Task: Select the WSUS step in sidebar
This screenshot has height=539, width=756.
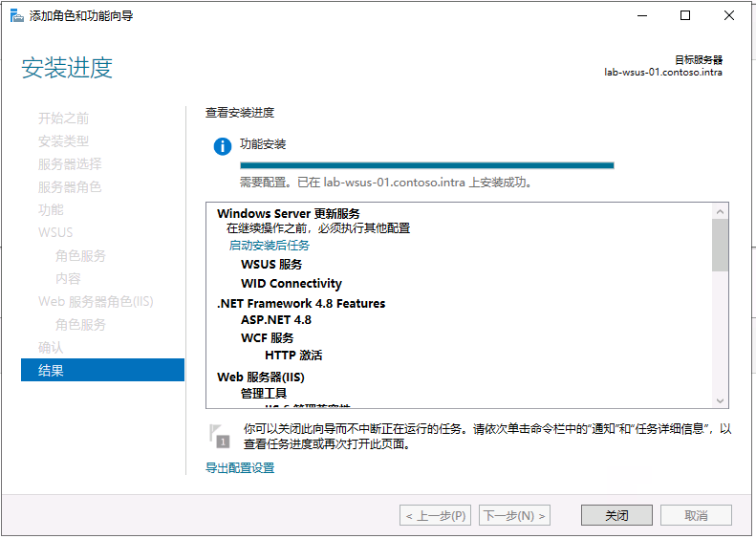Action: [55, 232]
